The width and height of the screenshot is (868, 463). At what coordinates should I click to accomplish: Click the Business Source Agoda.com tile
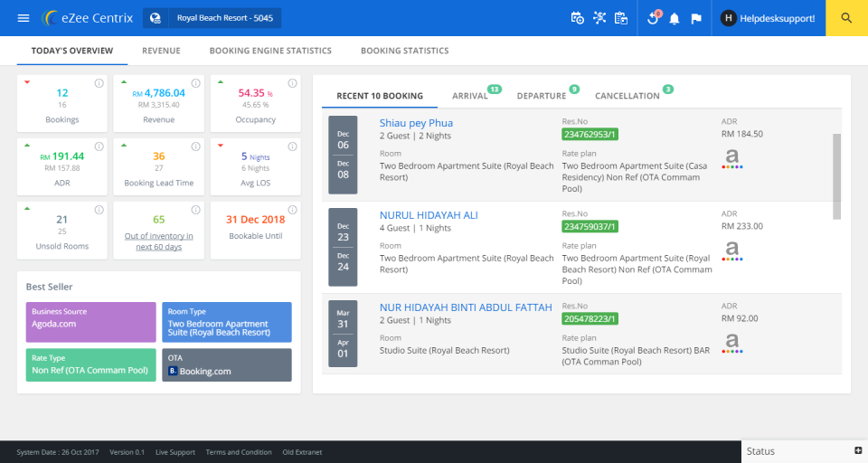click(90, 322)
